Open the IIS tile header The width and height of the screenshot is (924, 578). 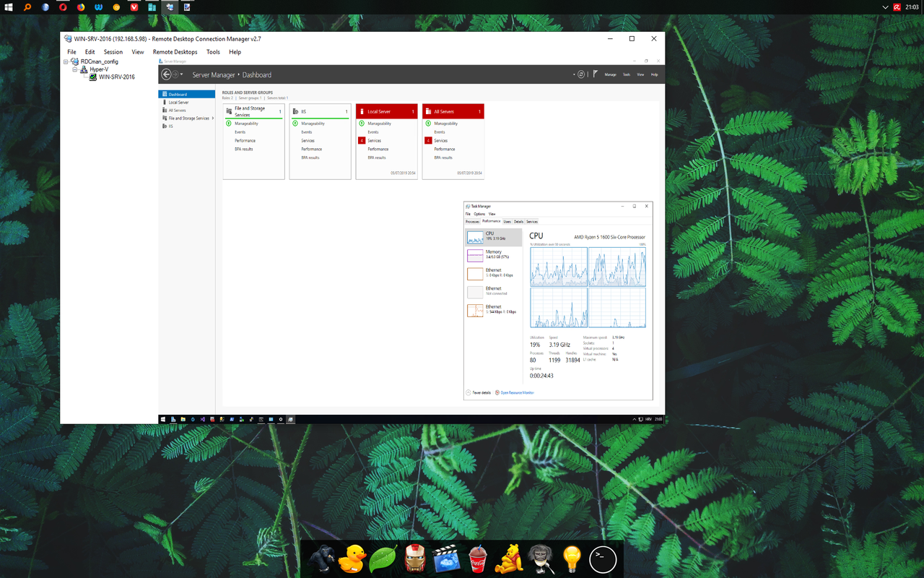[321, 111]
